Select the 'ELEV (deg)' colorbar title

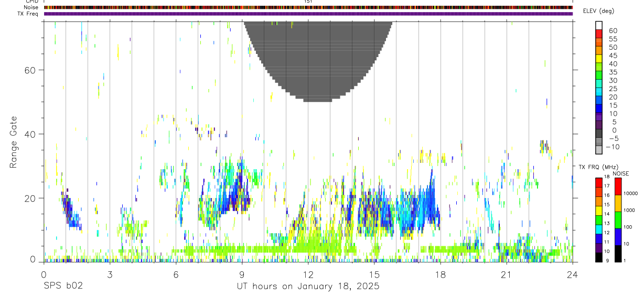(599, 11)
